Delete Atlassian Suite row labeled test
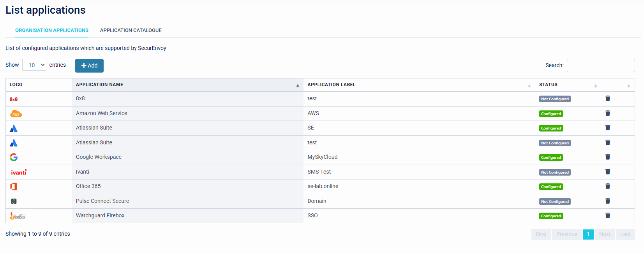 click(607, 142)
